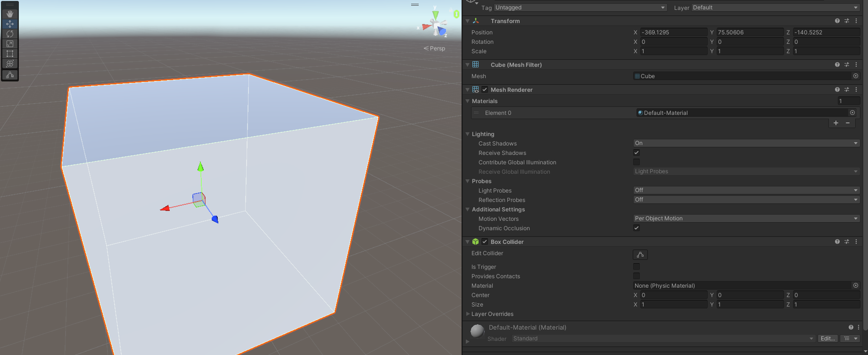Click the blue Z-axis cone on orientation gizmo

click(x=442, y=32)
